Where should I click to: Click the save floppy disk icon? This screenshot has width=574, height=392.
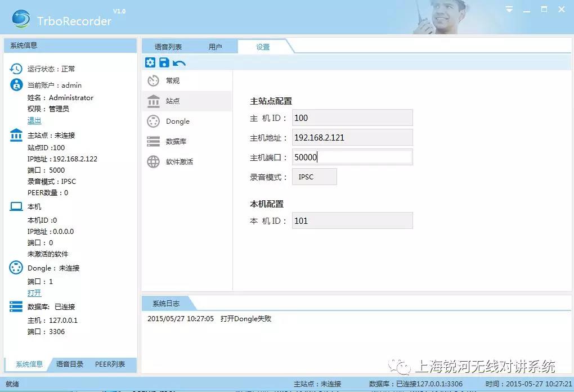pos(164,62)
